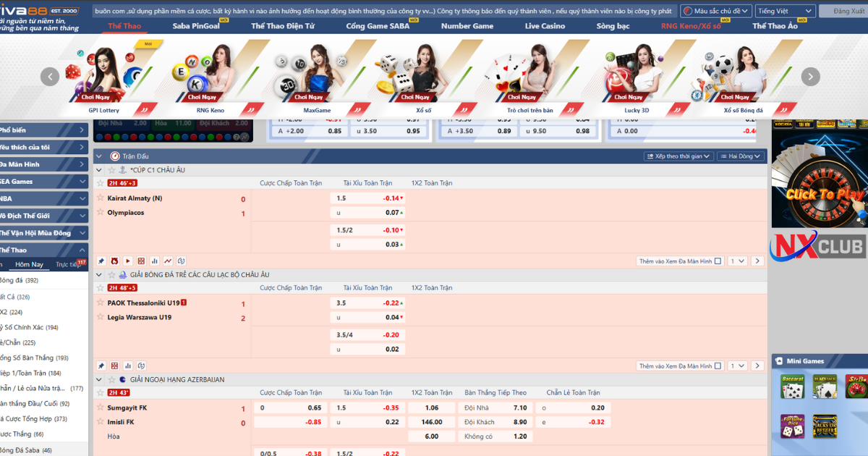Open the 'Tiếng Việt' language dropdown

coord(785,11)
